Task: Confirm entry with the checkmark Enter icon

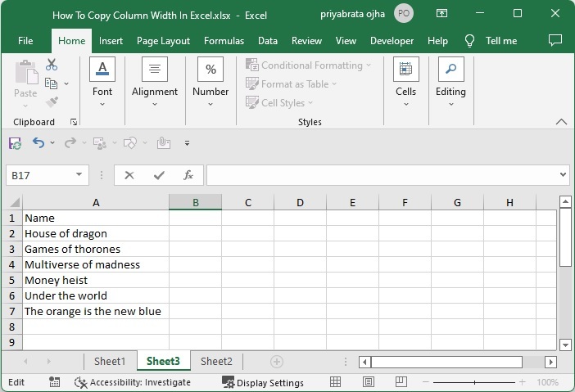Action: 158,175
